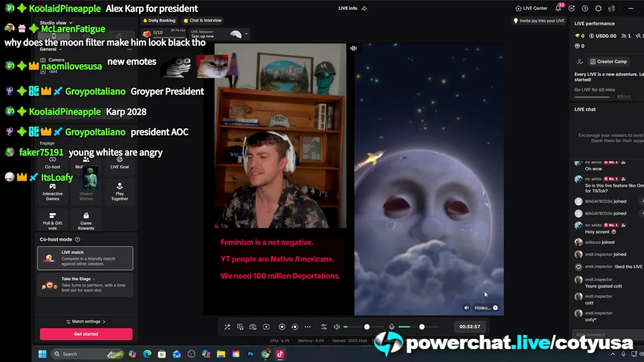Mute the speaker output

pos(337,327)
